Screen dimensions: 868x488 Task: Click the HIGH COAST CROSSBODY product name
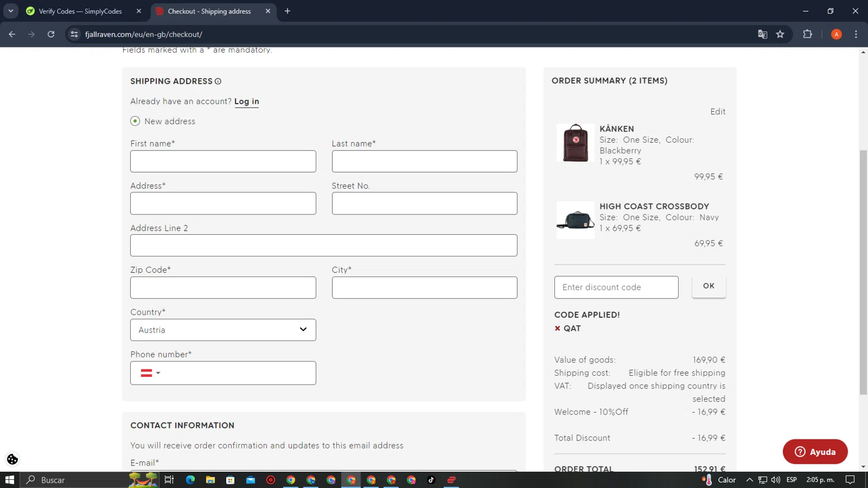tap(654, 206)
